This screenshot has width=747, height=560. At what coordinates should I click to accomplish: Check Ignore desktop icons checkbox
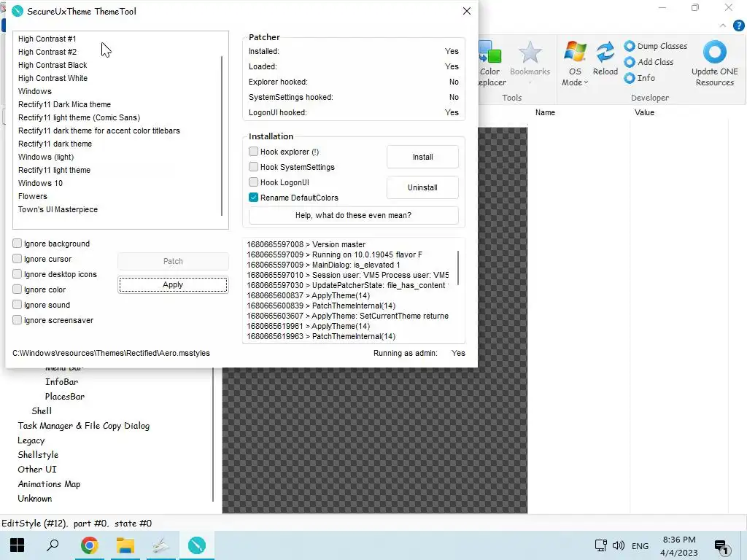(x=18, y=274)
